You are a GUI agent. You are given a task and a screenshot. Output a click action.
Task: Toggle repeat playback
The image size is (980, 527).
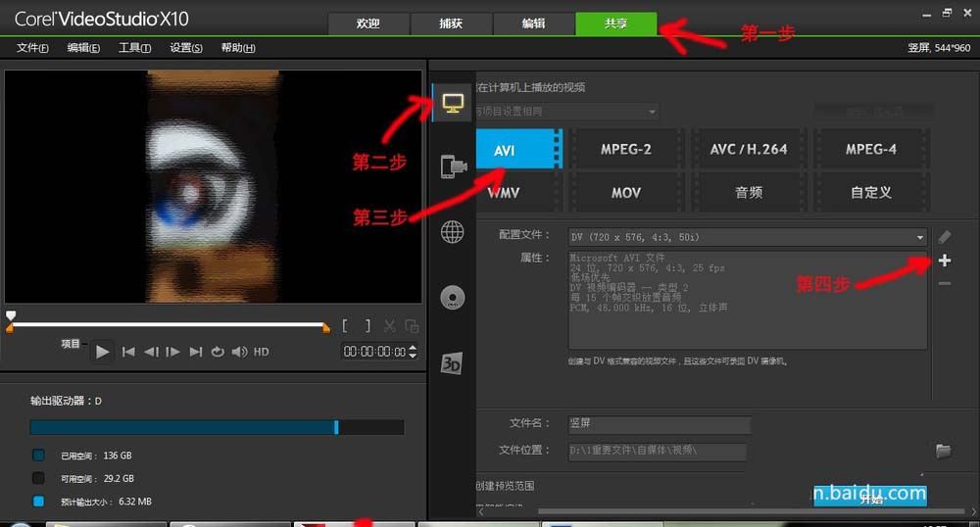[218, 353]
